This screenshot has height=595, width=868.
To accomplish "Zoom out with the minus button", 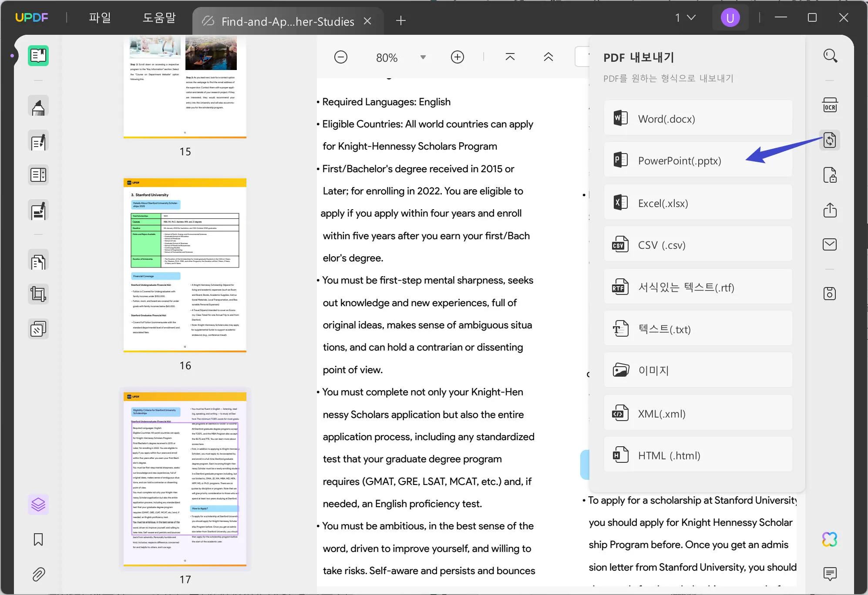I will (341, 57).
